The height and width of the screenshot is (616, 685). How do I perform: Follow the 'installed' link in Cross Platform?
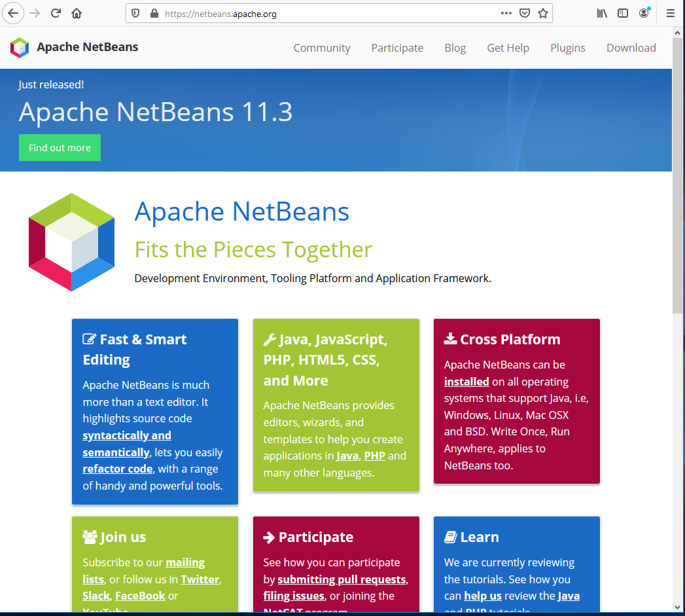click(x=466, y=382)
